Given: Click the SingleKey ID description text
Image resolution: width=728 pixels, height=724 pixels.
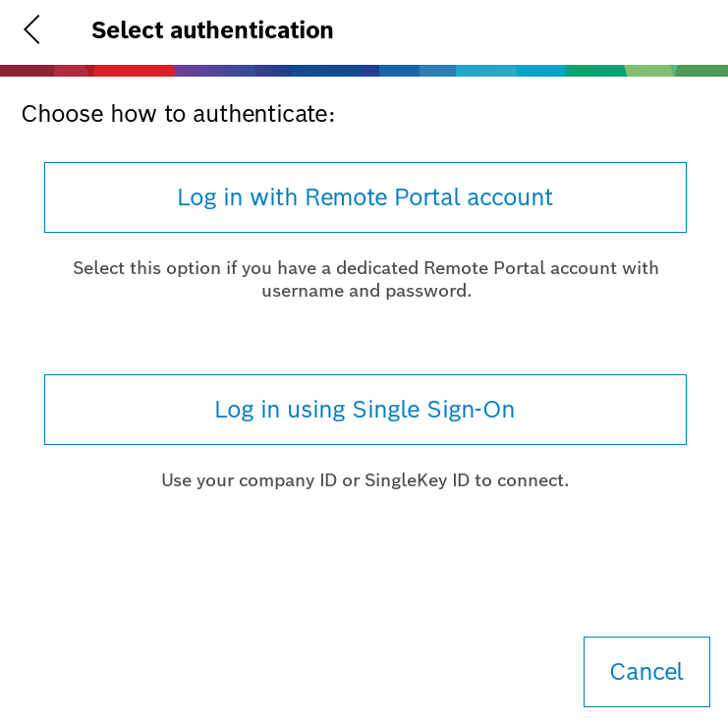Looking at the screenshot, I should coord(364,480).
